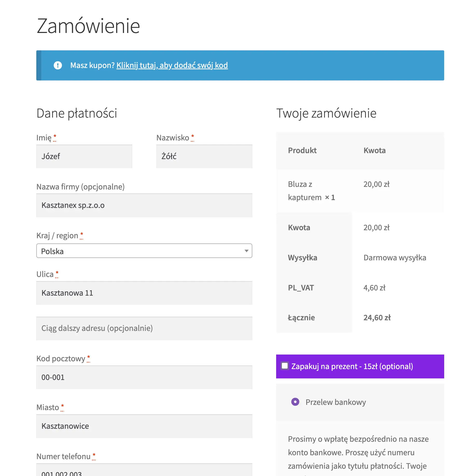The height and width of the screenshot is (476, 460).
Task: Click the Nazwisko surname field
Action: (x=204, y=157)
